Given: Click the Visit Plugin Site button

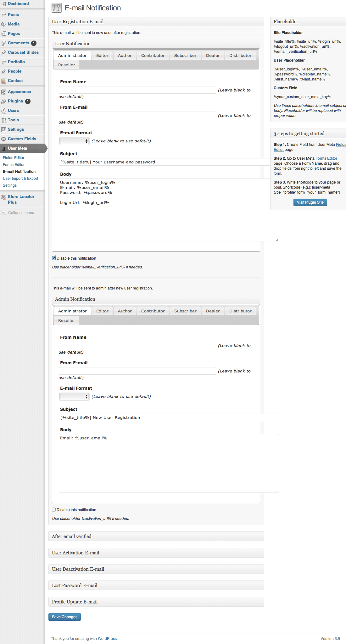Looking at the screenshot, I should click(310, 202).
